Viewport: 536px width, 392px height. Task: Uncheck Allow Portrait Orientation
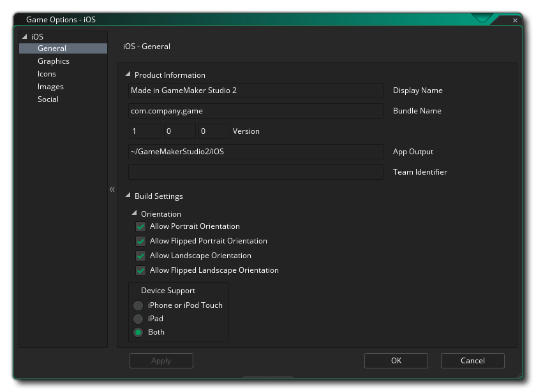pyautogui.click(x=140, y=227)
